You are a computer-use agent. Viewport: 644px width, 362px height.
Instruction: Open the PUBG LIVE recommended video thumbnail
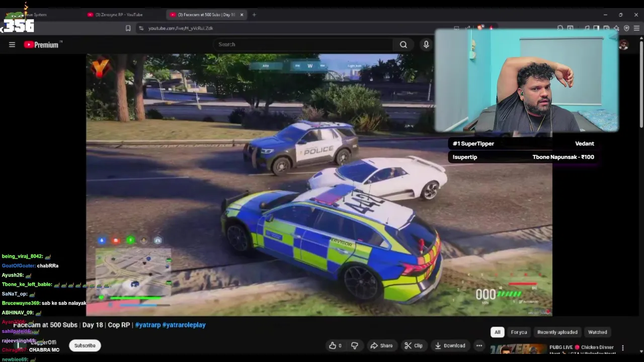[518, 349]
